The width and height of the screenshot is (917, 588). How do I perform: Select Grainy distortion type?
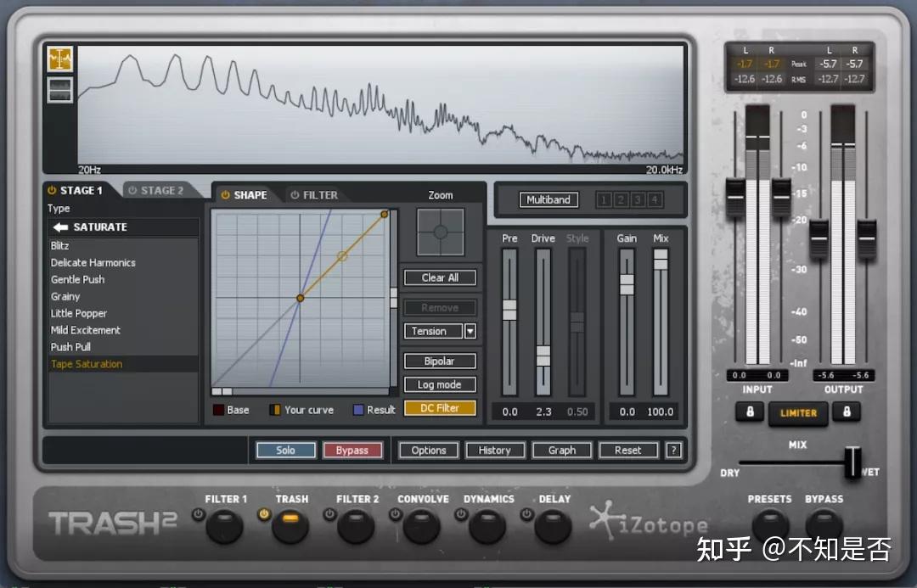(65, 296)
